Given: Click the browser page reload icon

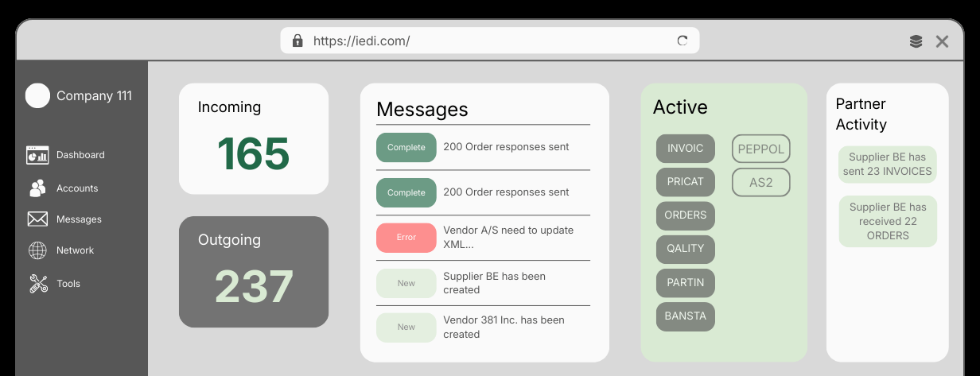Looking at the screenshot, I should coord(682,41).
